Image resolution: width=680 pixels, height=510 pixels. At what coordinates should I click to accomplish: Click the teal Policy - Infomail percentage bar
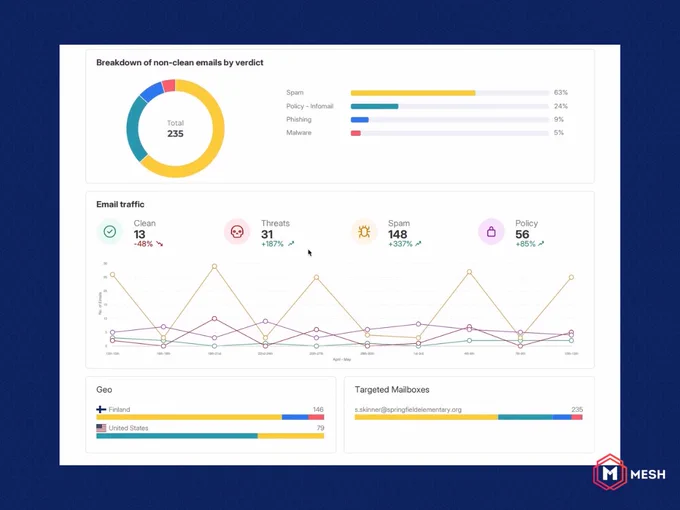tap(374, 106)
